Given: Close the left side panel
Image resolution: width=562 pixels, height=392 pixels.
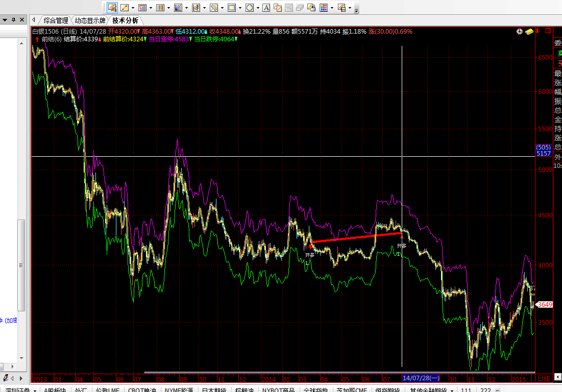Looking at the screenshot, I should [22, 20].
